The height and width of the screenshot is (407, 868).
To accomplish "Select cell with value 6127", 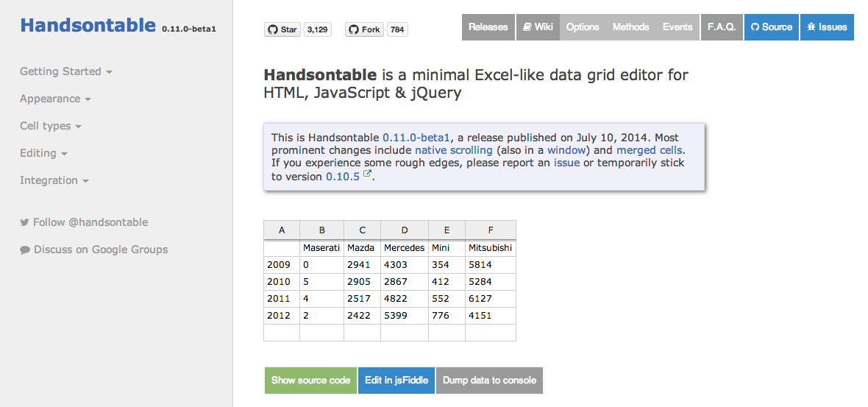I will pyautogui.click(x=491, y=299).
